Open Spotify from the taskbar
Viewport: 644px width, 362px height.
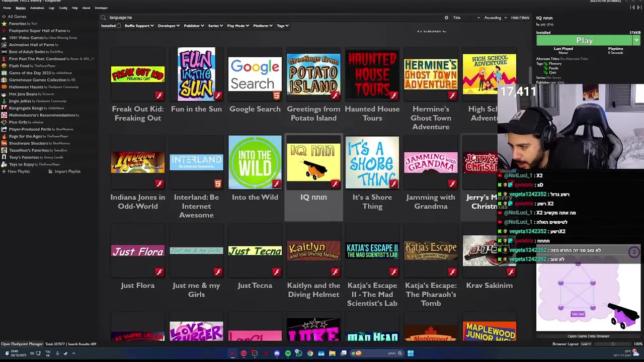(x=288, y=353)
